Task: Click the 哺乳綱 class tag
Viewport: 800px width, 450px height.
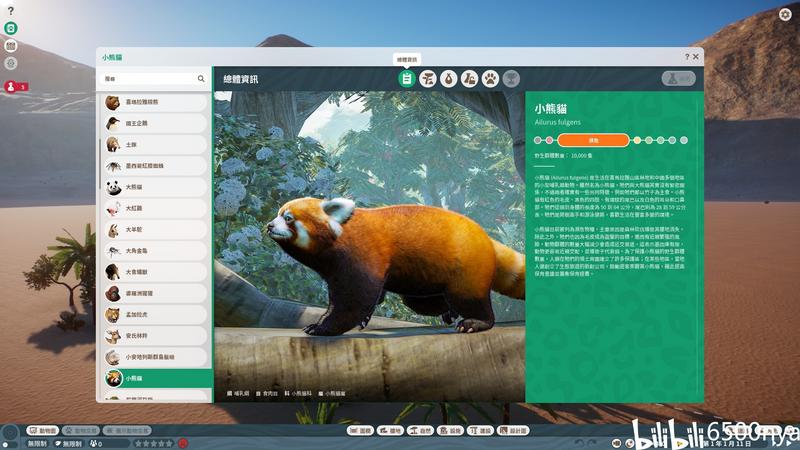Action: pyautogui.click(x=238, y=393)
